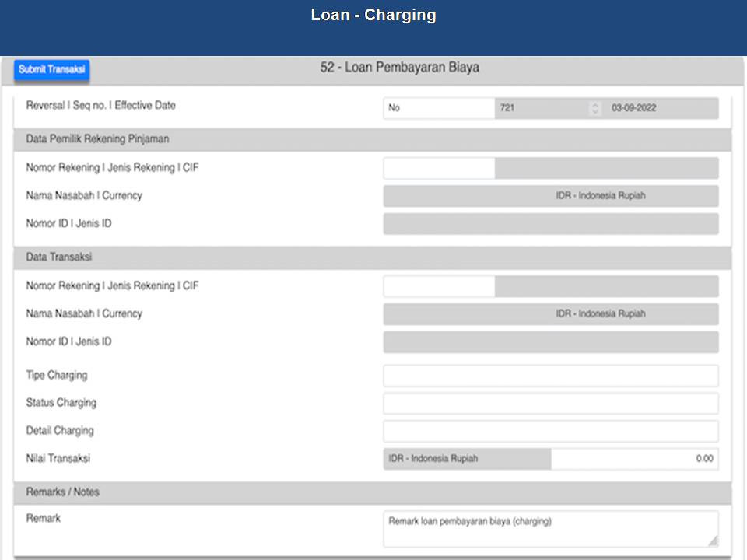Click the Nilai Transaksi currency box

coord(467,459)
